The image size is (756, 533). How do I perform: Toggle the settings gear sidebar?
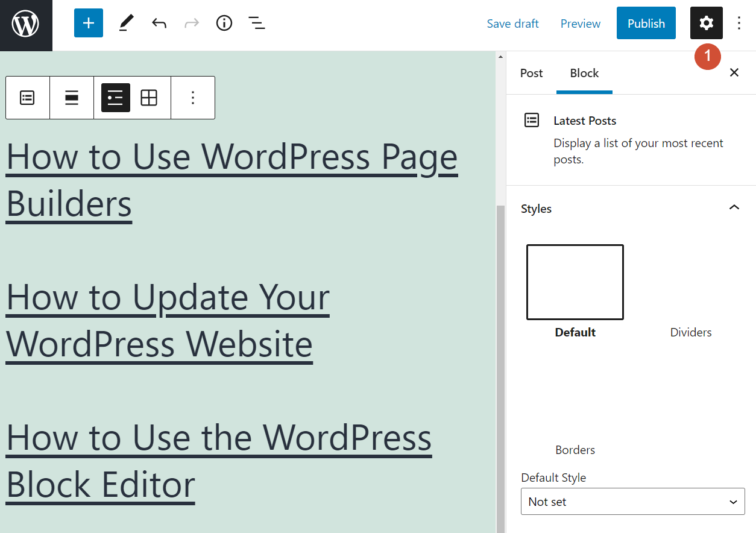point(706,24)
